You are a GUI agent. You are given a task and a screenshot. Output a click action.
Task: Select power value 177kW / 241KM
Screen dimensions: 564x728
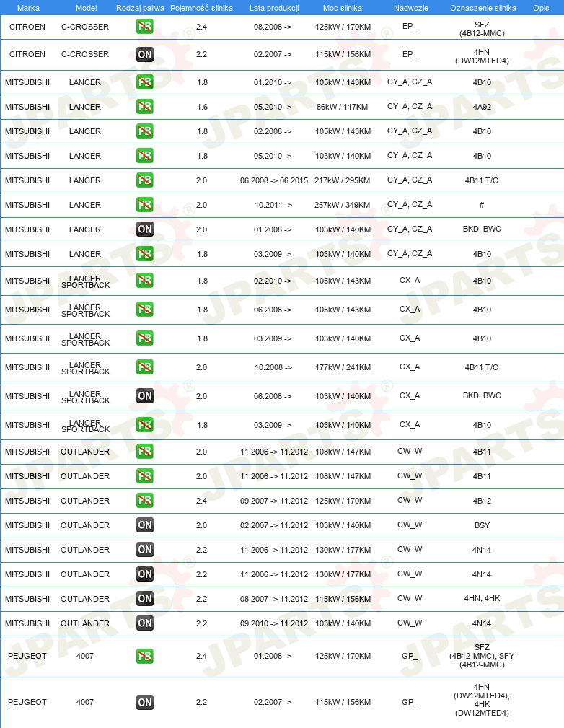[343, 367]
